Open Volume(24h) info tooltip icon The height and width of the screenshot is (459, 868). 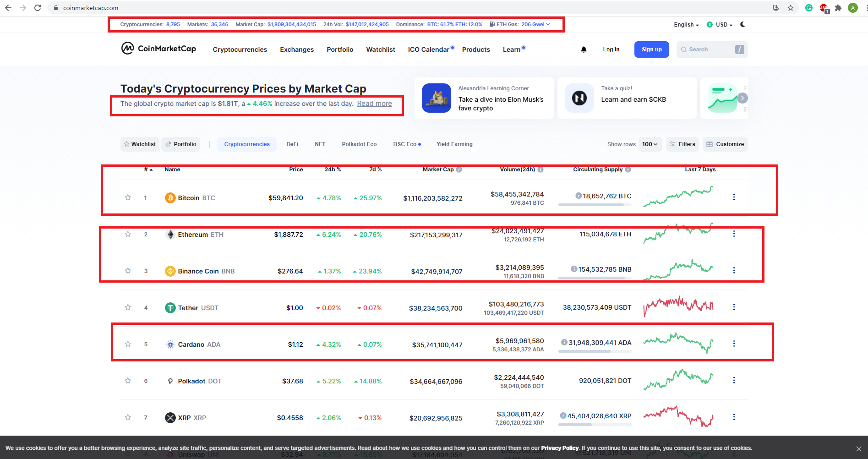[x=540, y=169]
